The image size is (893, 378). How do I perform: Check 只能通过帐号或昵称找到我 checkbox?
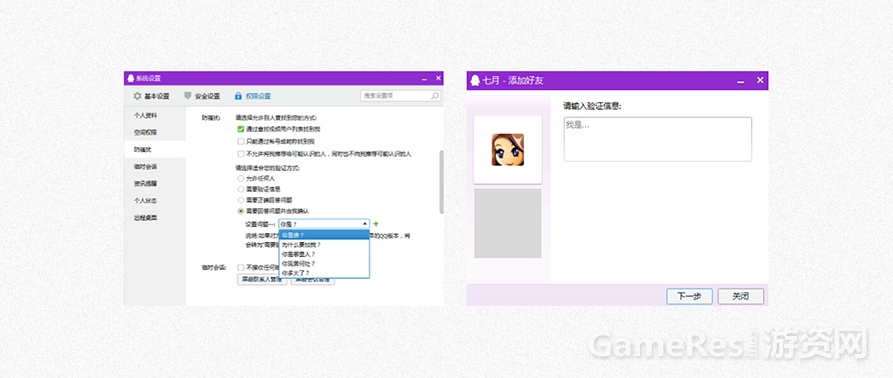[x=241, y=141]
